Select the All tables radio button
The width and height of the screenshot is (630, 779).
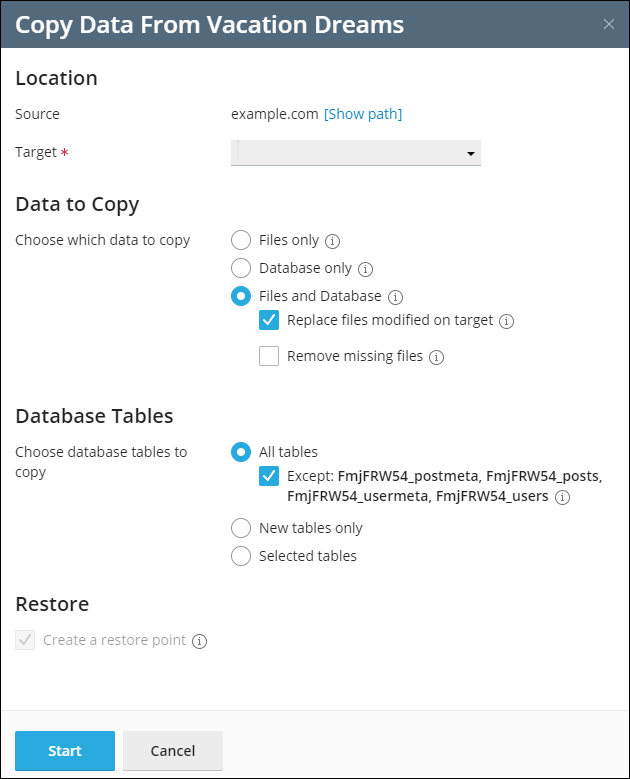click(241, 452)
